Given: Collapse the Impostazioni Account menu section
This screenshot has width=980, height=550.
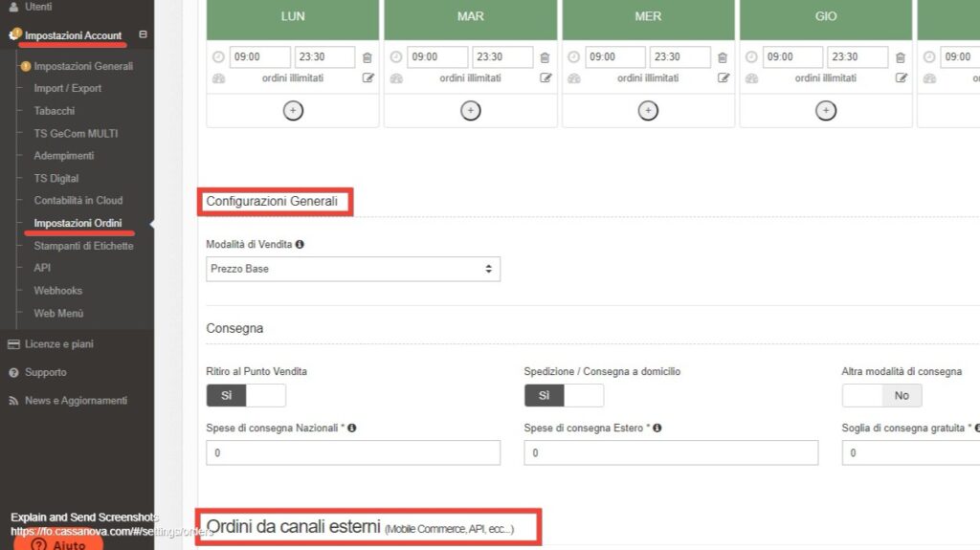Looking at the screenshot, I should click(x=143, y=35).
